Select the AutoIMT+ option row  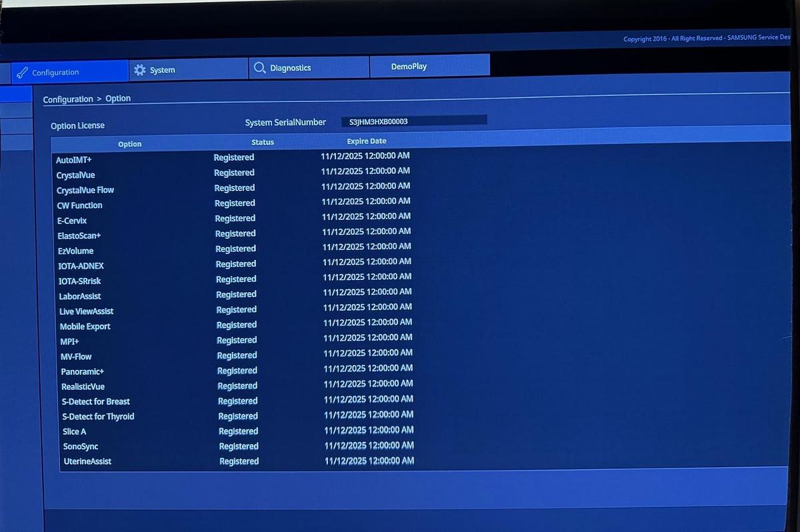(74, 160)
